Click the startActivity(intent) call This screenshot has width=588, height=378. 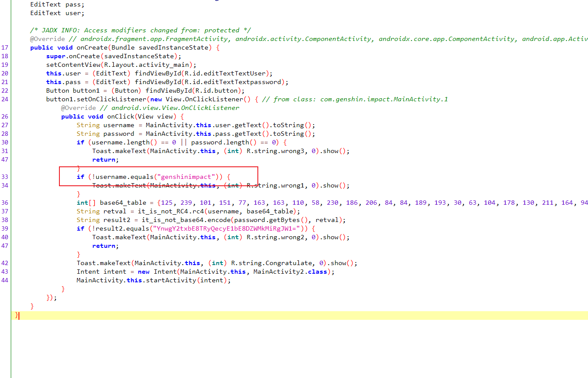pos(186,280)
